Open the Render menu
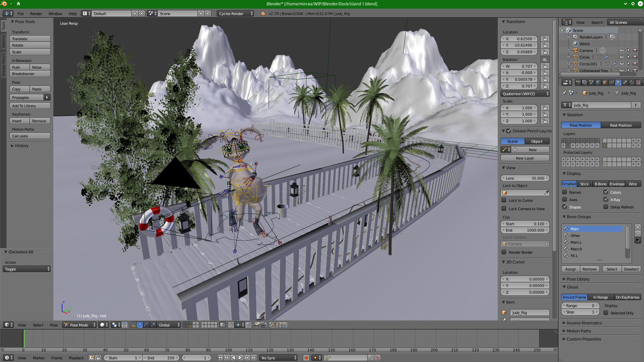The width and height of the screenshot is (644, 362). click(x=36, y=14)
